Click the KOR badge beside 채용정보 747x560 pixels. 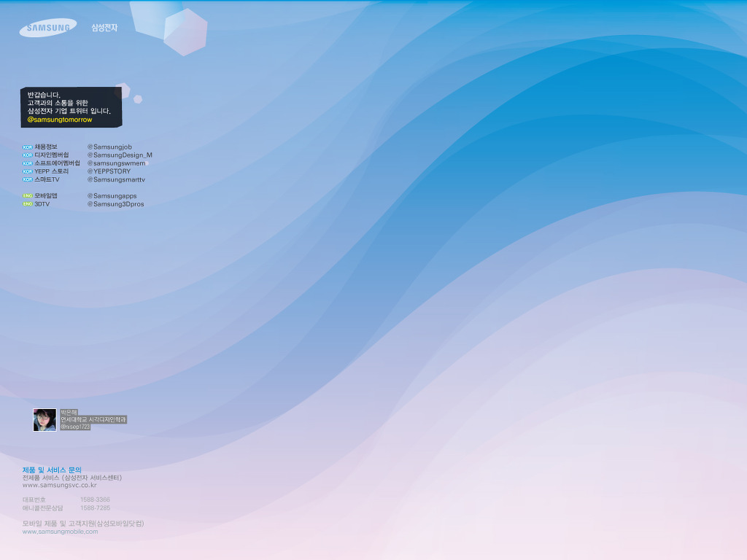click(x=28, y=147)
